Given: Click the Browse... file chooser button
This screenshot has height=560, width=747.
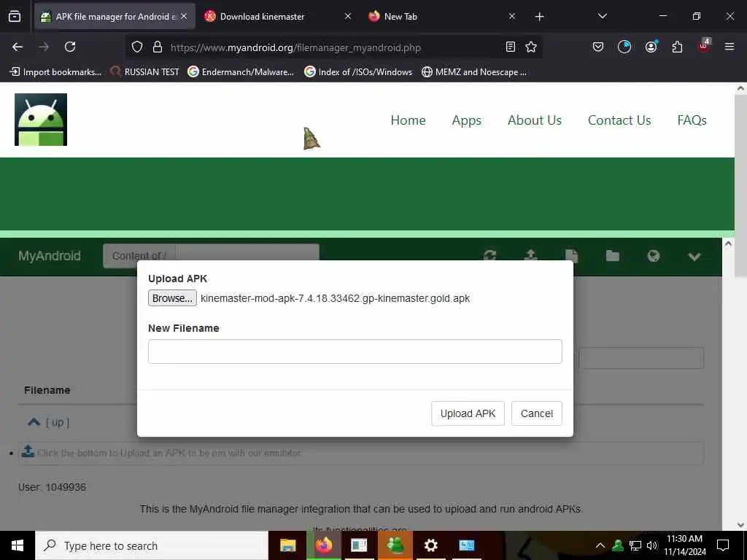Looking at the screenshot, I should pyautogui.click(x=172, y=298).
